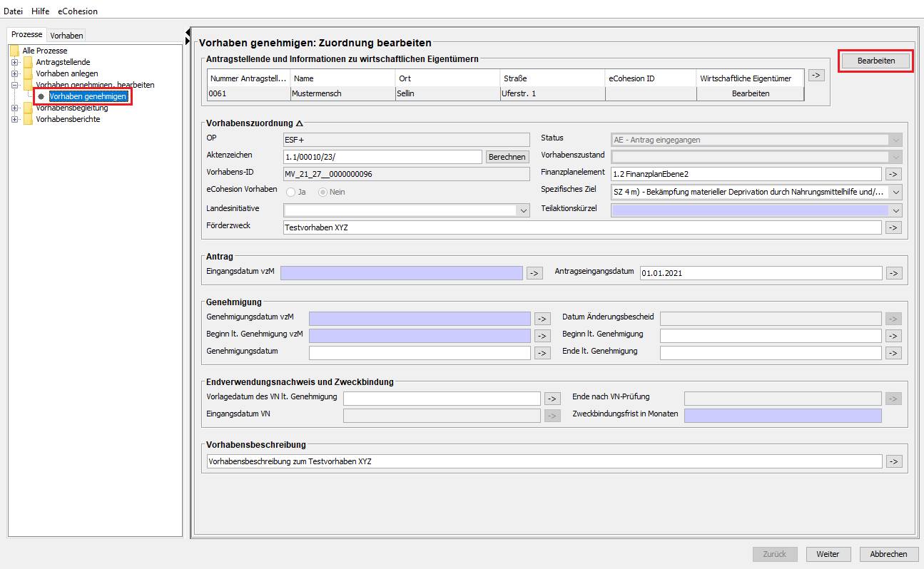
Task: Click arrow button beside Antragstellende table
Action: coord(816,75)
